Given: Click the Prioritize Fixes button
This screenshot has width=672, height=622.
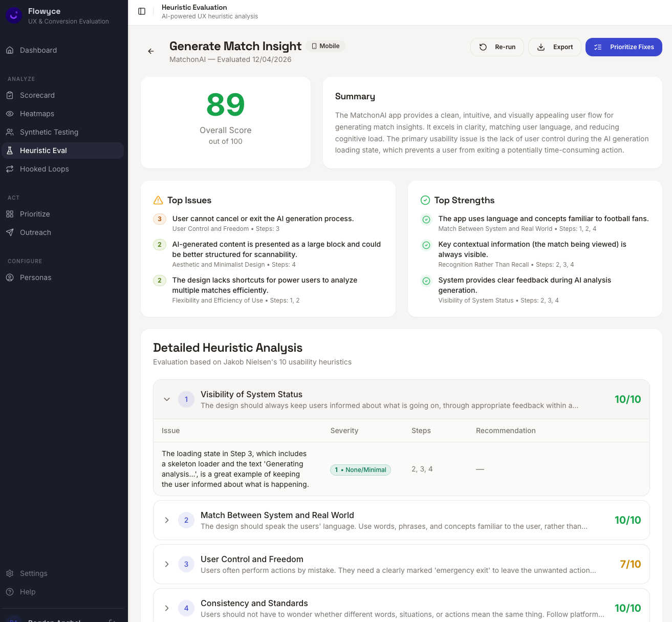Looking at the screenshot, I should tap(624, 47).
